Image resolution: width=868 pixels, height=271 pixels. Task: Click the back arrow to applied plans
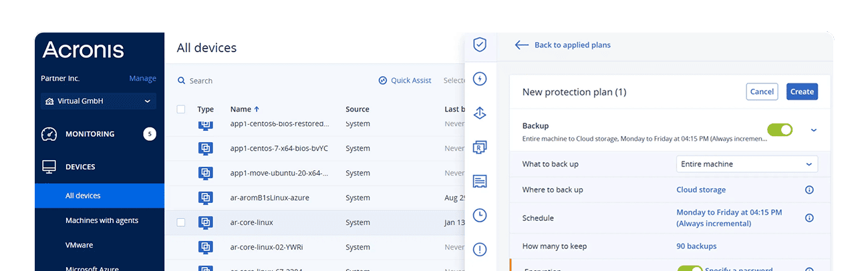point(522,45)
